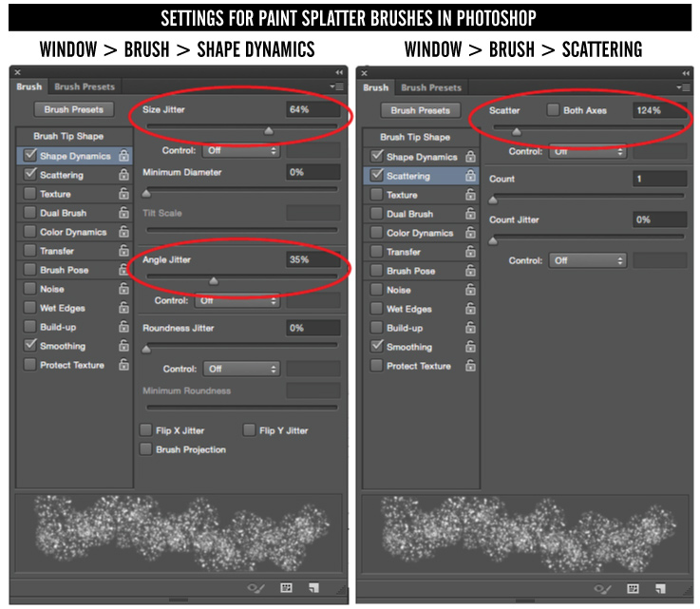Image resolution: width=700 pixels, height=609 pixels.
Task: Click the Scatter 124% value field
Action: (x=659, y=110)
